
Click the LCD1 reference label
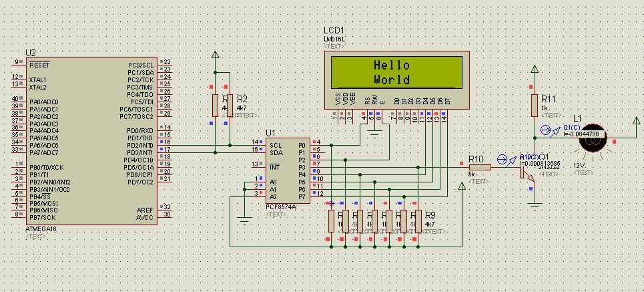[334, 31]
